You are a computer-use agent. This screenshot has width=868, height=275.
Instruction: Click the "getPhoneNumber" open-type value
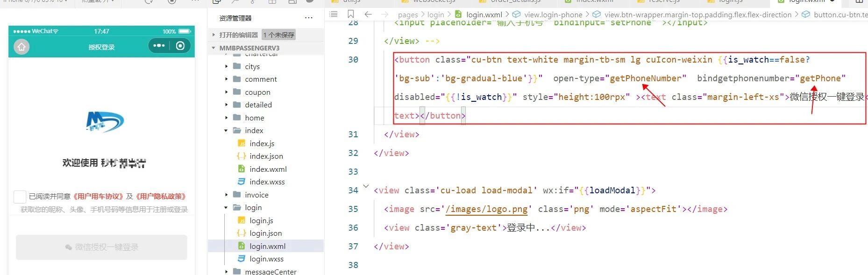click(646, 78)
